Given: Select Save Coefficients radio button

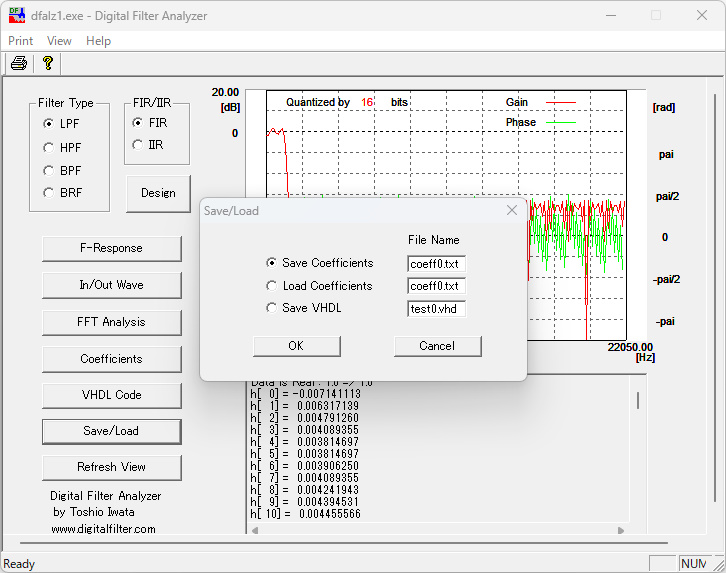Looking at the screenshot, I should [271, 263].
